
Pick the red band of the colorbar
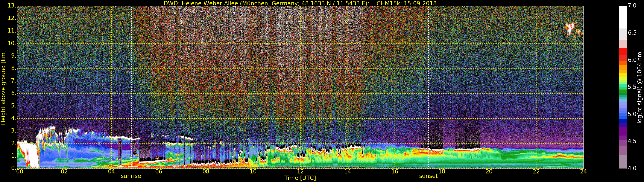[623, 54]
